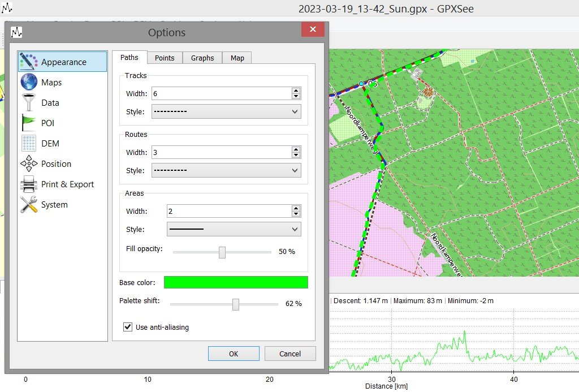Click the OK button

pos(234,354)
